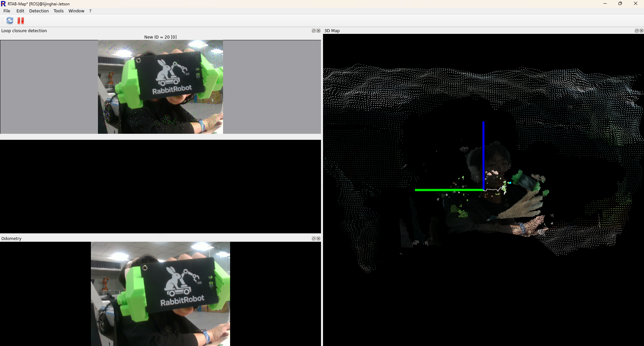Screen dimensions: 644x346
Task: Close the Odometry panel
Action: pyautogui.click(x=319, y=239)
